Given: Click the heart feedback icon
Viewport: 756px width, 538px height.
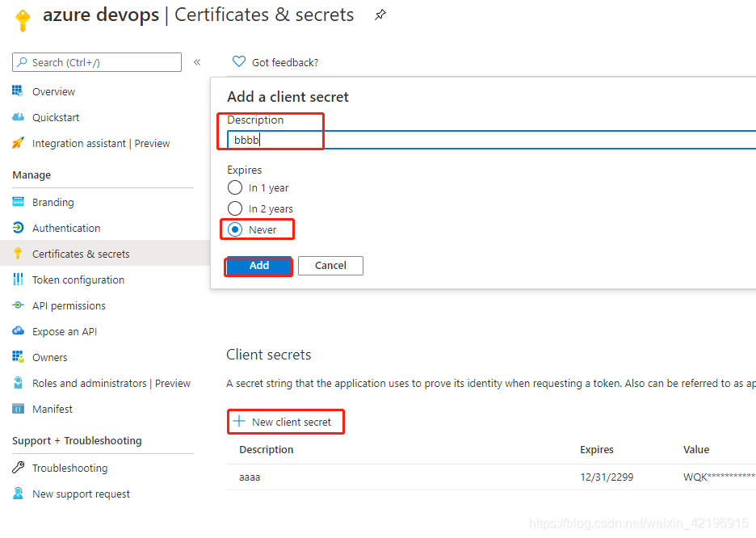Looking at the screenshot, I should [238, 61].
